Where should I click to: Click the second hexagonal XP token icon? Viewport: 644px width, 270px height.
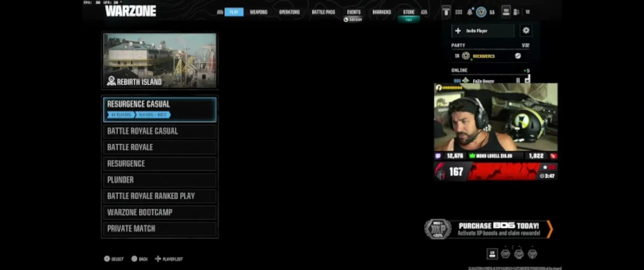pos(519,254)
